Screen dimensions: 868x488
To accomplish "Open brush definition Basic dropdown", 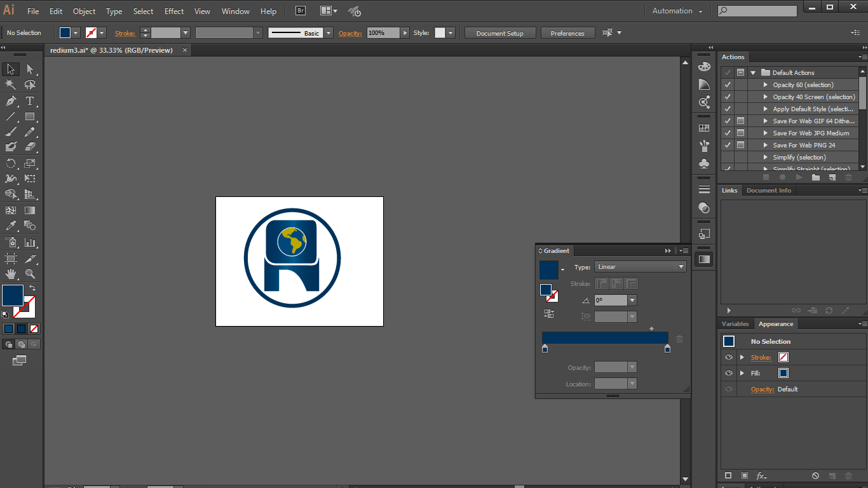I will (x=329, y=33).
